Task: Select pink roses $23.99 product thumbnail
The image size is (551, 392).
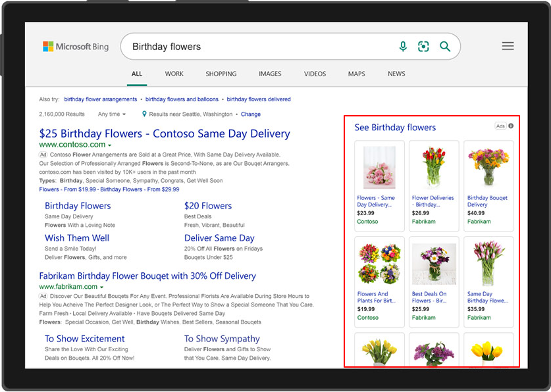Action: click(x=379, y=168)
